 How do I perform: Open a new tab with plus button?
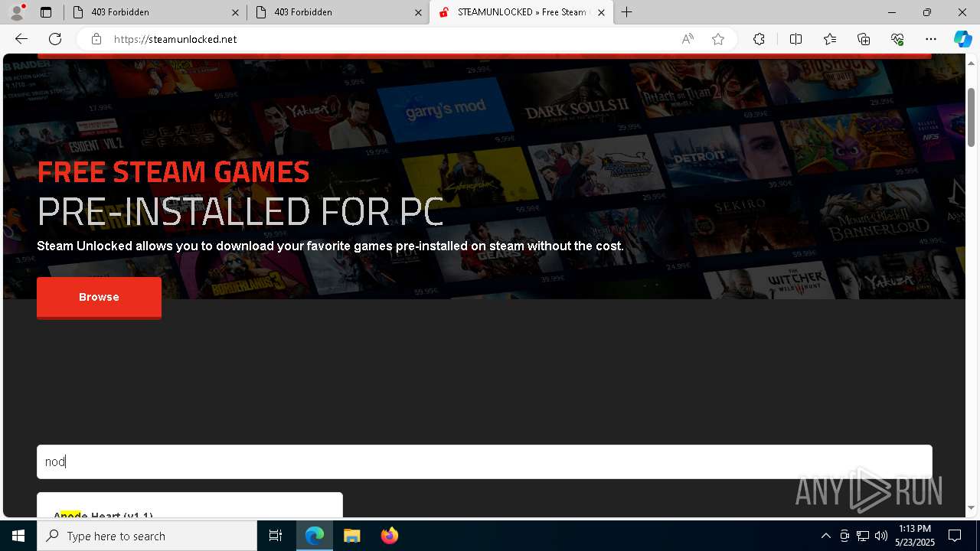coord(627,12)
